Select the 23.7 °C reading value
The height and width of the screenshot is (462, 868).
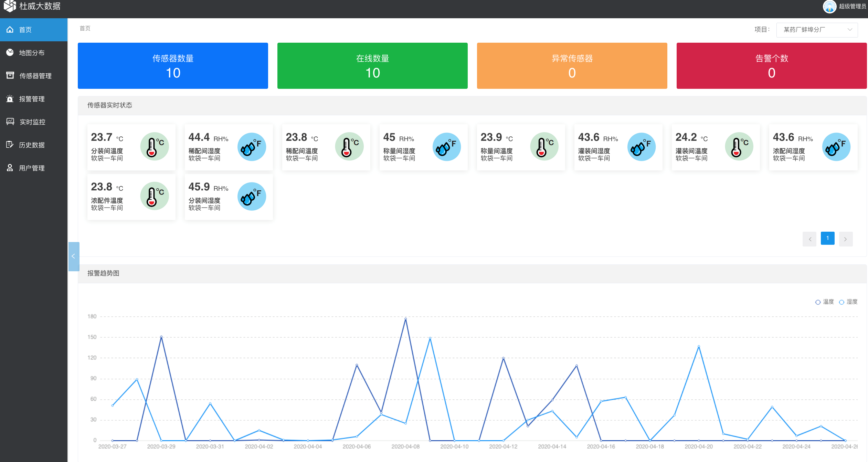pos(107,137)
